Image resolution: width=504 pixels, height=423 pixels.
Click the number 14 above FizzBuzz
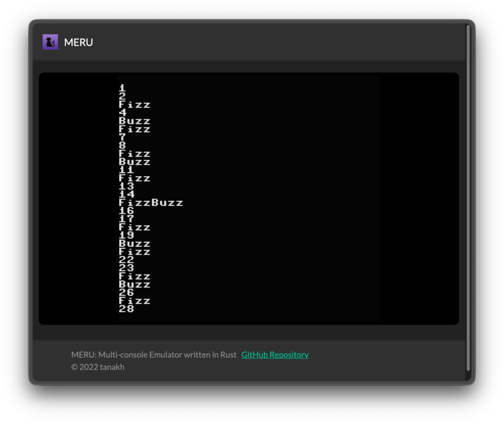point(126,195)
